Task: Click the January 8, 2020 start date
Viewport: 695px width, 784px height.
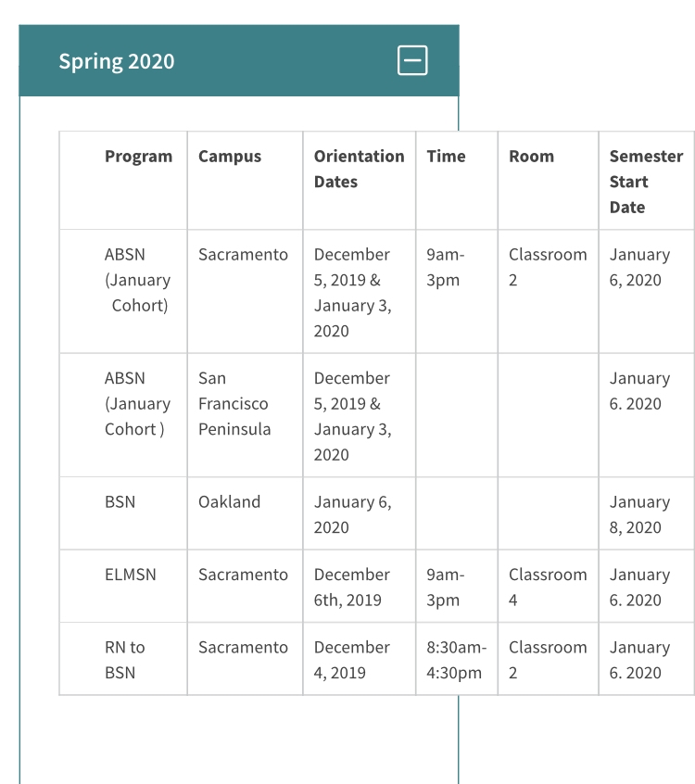Action: [640, 514]
